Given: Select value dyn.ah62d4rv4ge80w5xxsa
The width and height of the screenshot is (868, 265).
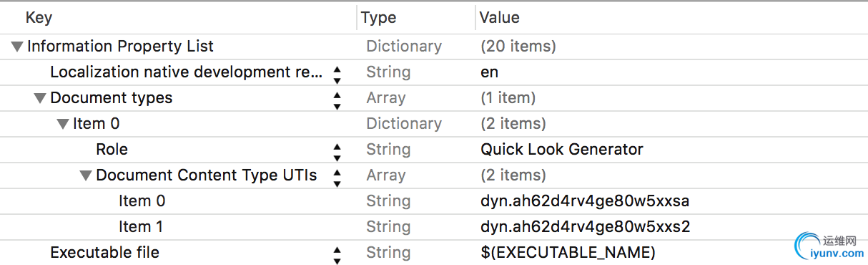Looking at the screenshot, I should point(585,201).
